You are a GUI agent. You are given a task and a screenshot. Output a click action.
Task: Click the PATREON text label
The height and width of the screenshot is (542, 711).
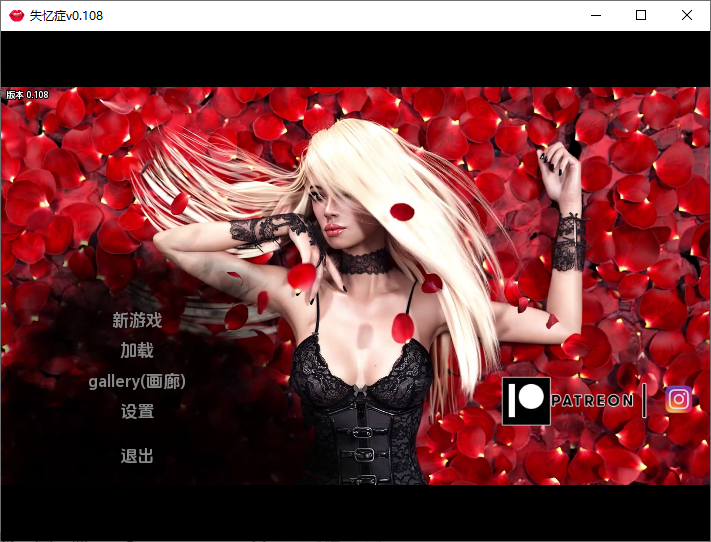592,400
